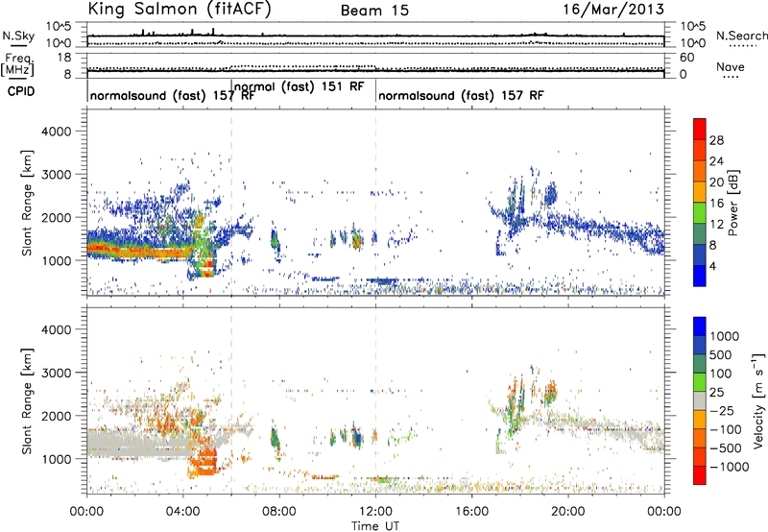Click the Time UT axis title
Screen dimensions: 768x532
point(375,526)
